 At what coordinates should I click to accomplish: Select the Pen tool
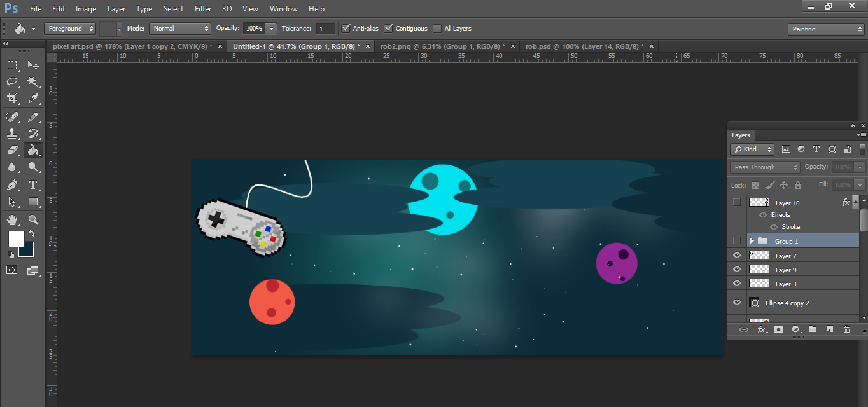pyautogui.click(x=12, y=185)
